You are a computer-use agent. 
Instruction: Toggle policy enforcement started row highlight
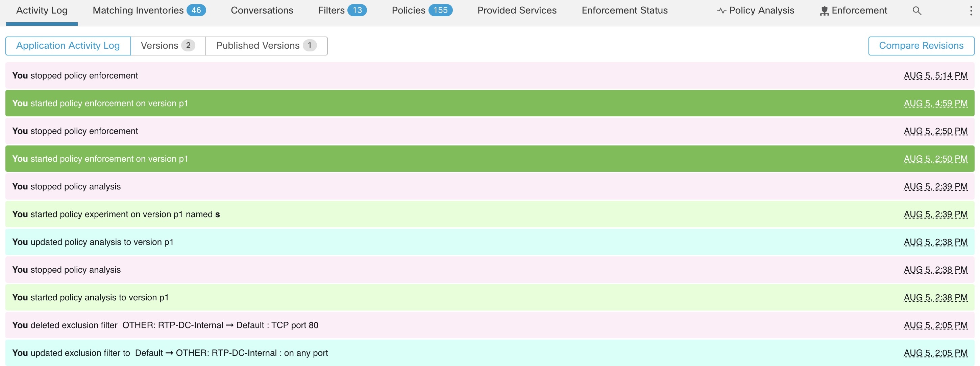490,102
